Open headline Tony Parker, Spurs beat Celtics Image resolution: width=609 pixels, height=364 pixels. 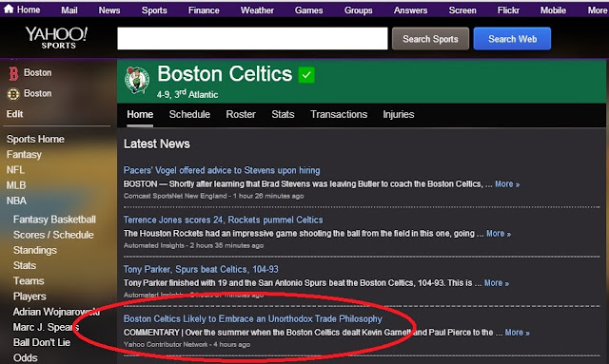point(201,269)
